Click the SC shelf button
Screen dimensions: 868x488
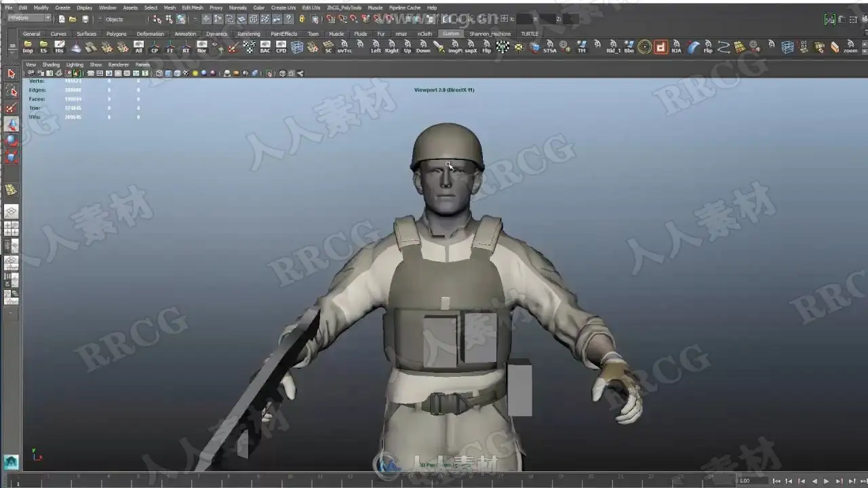coord(328,47)
